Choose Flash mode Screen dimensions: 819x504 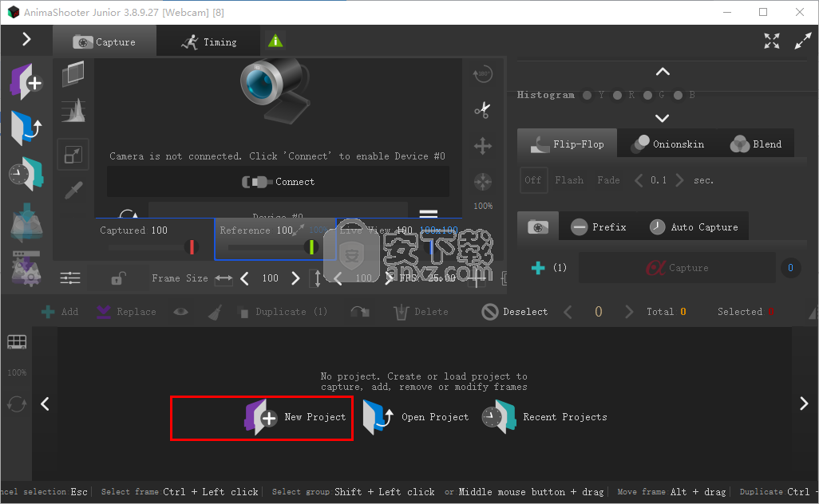coord(569,180)
